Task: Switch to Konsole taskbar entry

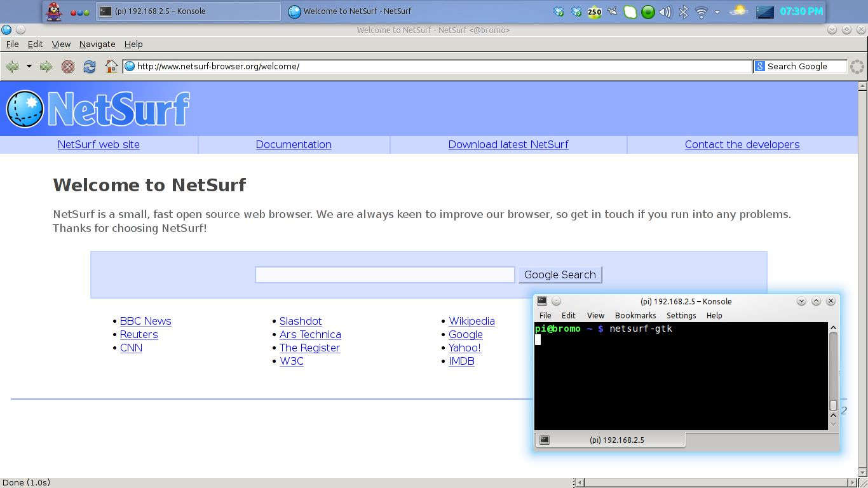Action: click(x=188, y=11)
